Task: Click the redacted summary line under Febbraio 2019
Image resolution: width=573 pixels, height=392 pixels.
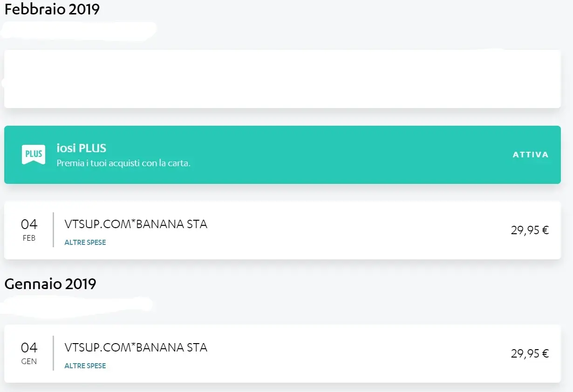Action: click(x=78, y=30)
